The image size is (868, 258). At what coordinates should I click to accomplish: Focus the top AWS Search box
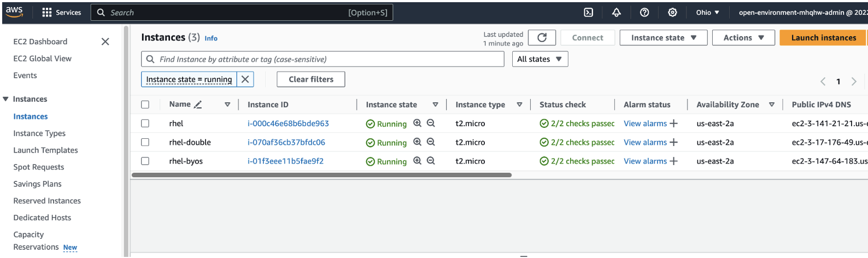tap(242, 13)
